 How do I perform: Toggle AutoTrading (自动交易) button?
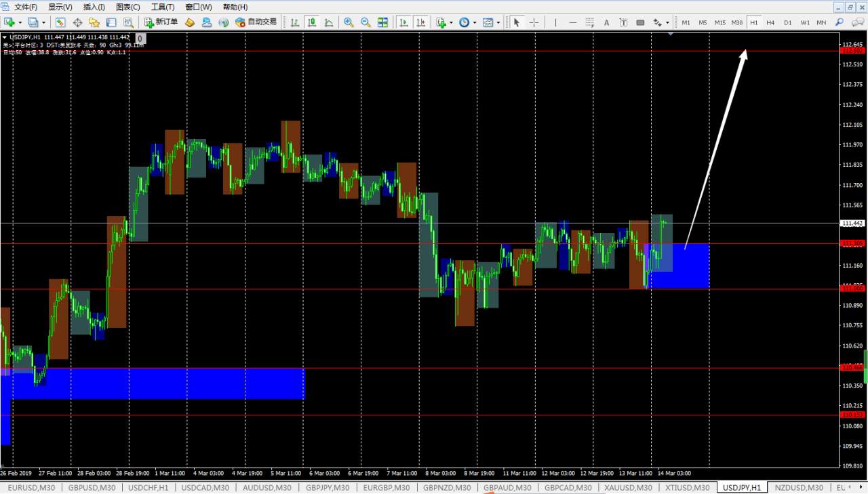tap(256, 22)
